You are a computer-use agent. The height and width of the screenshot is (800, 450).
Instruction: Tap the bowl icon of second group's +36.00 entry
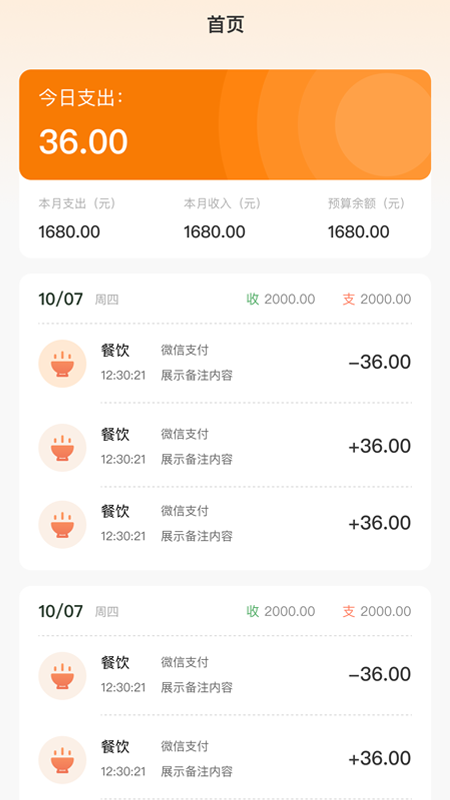pyautogui.click(x=62, y=760)
